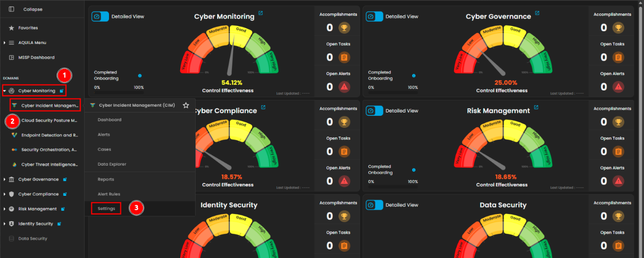Toggle Detailed View on Cyber Governance card

[374, 16]
